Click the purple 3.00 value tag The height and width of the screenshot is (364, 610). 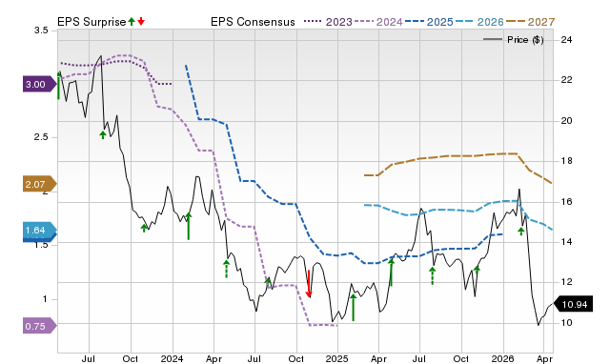[x=39, y=85]
